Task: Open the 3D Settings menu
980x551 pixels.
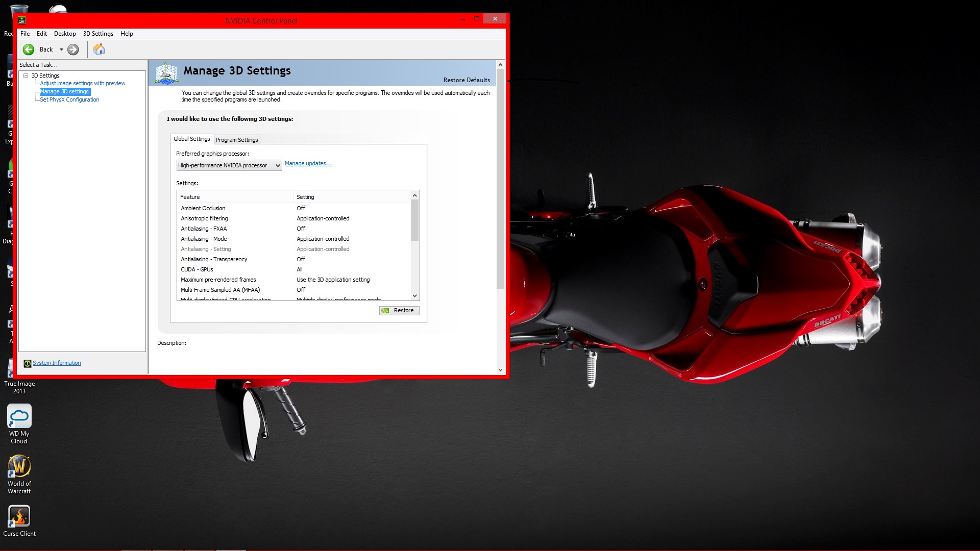Action: pos(98,34)
